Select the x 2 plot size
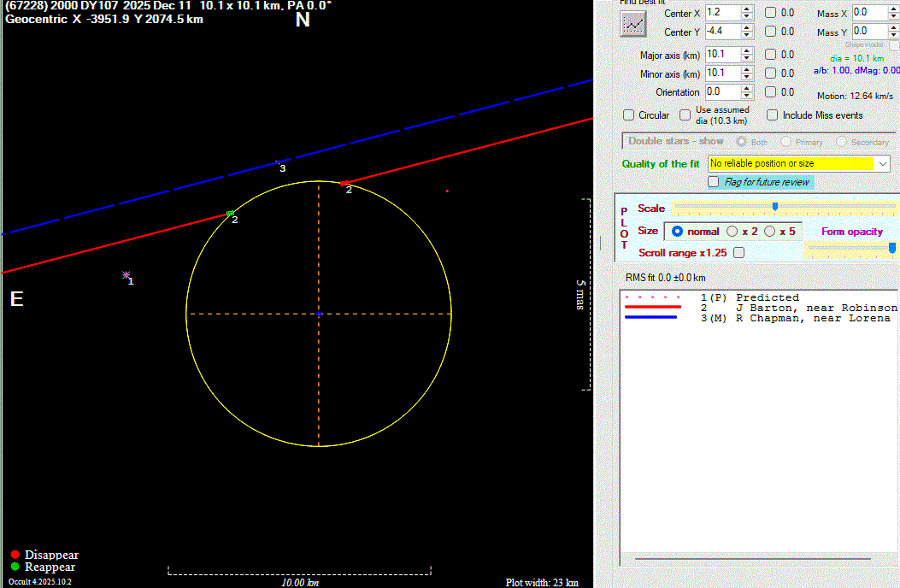The height and width of the screenshot is (588, 900). tap(732, 232)
